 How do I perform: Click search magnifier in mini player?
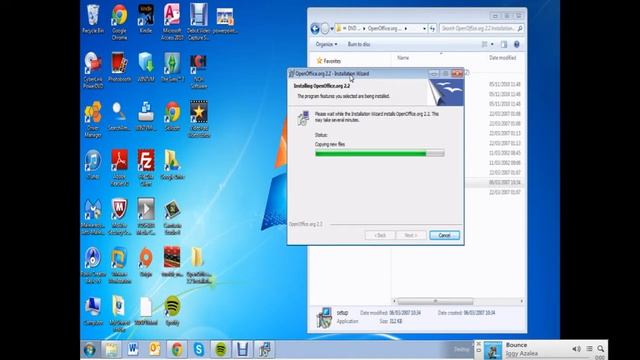click(x=601, y=349)
